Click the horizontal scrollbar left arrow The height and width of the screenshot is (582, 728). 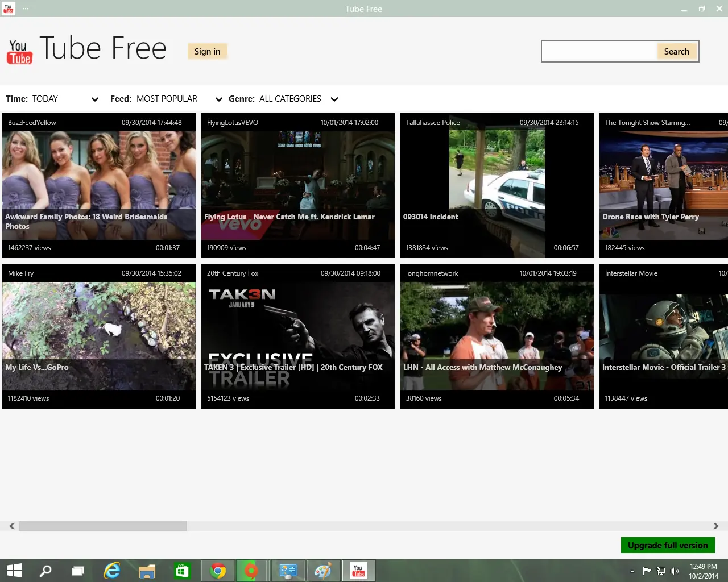[12, 526]
